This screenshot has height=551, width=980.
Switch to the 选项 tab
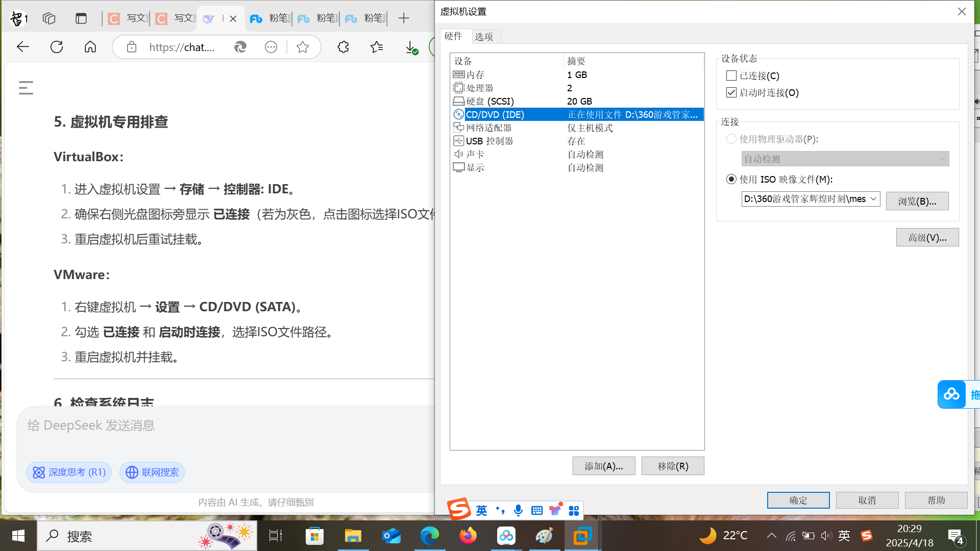(483, 36)
